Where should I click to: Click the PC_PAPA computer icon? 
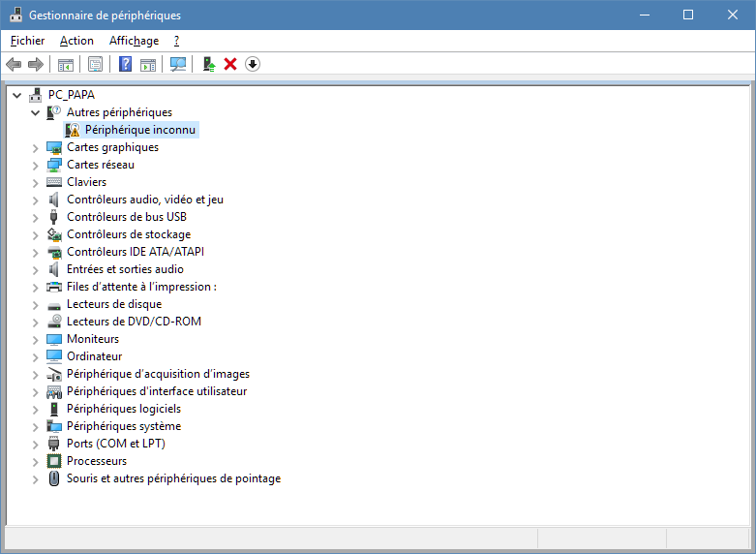pos(35,95)
